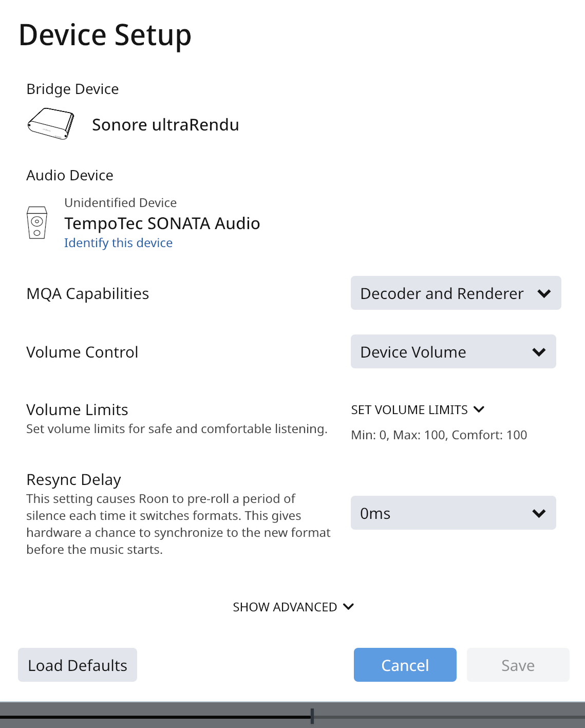585x728 pixels.
Task: Click the Sonore ultraRendu device name
Action: point(165,125)
